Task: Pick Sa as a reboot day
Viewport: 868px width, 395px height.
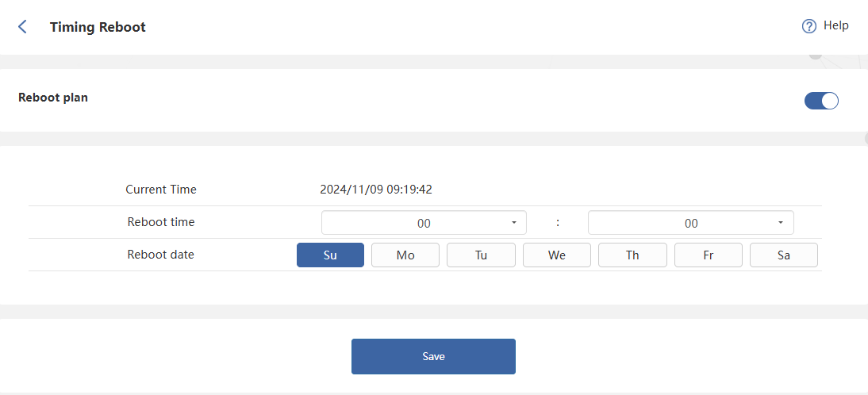Action: point(784,255)
